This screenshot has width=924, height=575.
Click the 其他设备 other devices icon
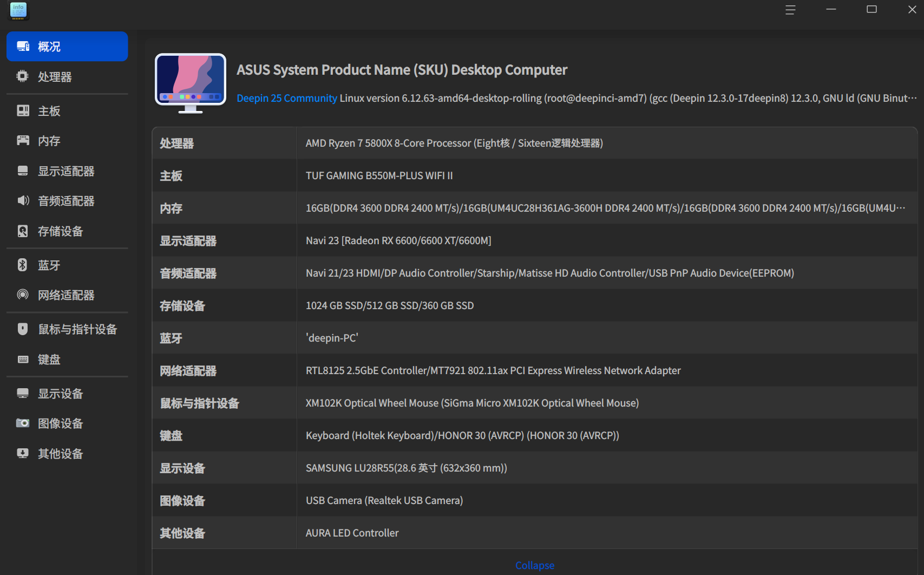tap(23, 453)
